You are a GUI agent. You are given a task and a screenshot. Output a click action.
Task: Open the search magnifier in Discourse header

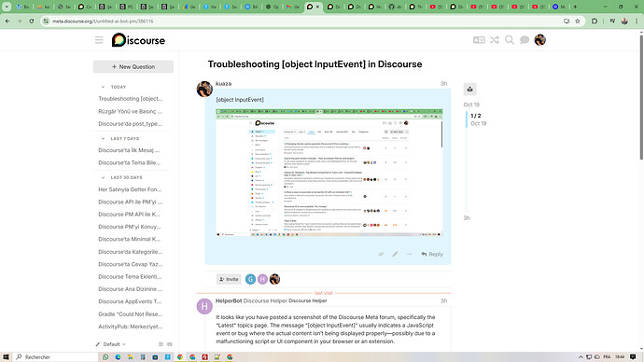click(x=510, y=40)
